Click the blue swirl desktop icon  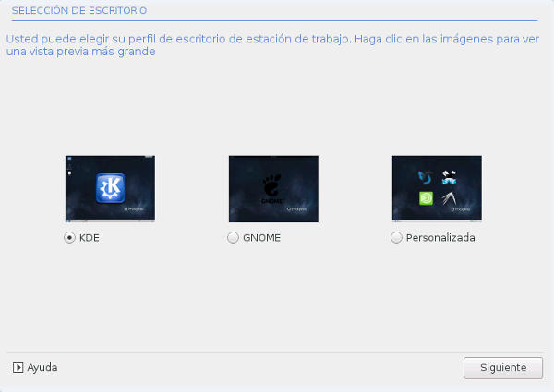tap(426, 177)
